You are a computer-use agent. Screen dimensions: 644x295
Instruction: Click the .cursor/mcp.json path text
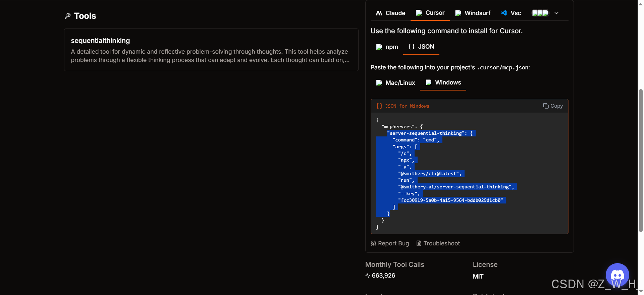(502, 67)
